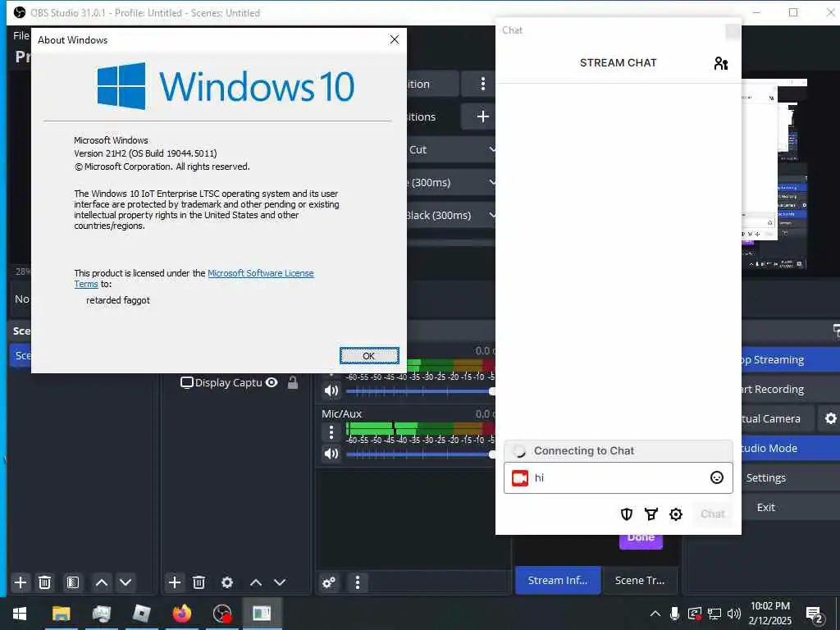The image size is (840, 630).
Task: Click the purple Done button
Action: (641, 541)
